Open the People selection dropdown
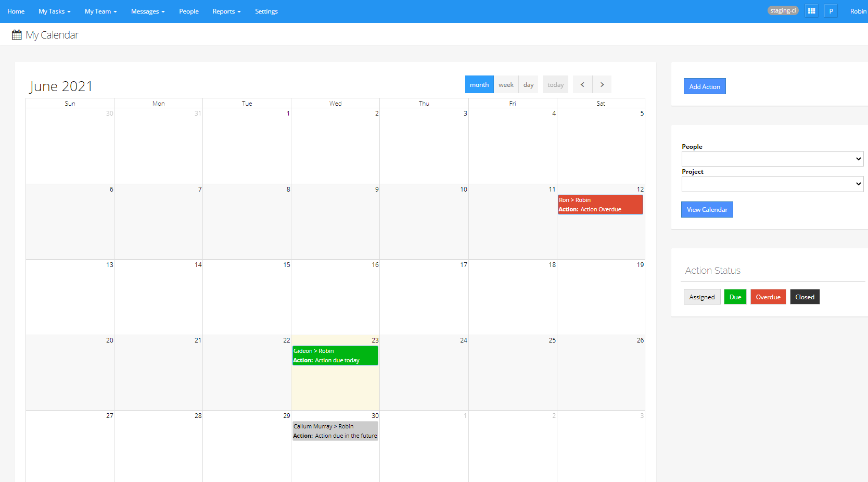The height and width of the screenshot is (482, 868). point(772,159)
